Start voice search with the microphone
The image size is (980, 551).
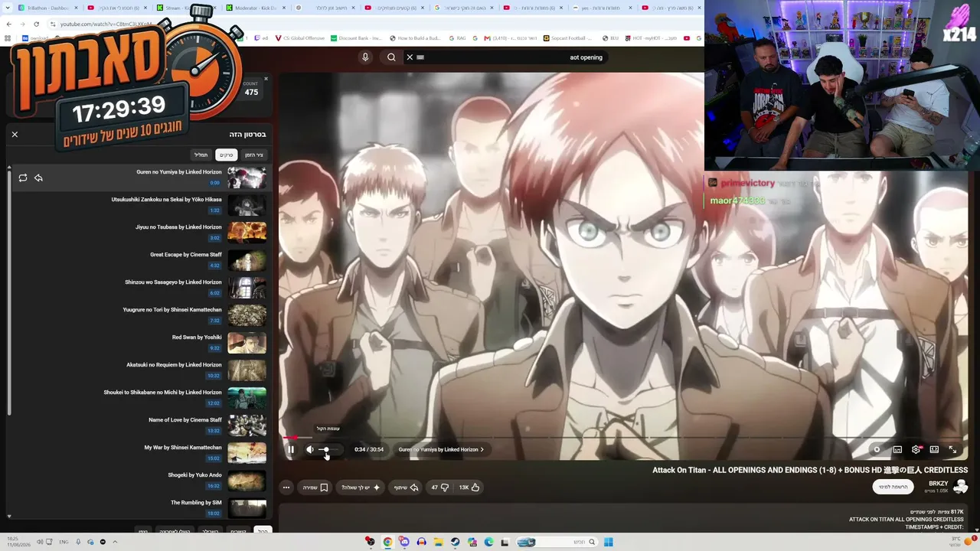coord(365,57)
